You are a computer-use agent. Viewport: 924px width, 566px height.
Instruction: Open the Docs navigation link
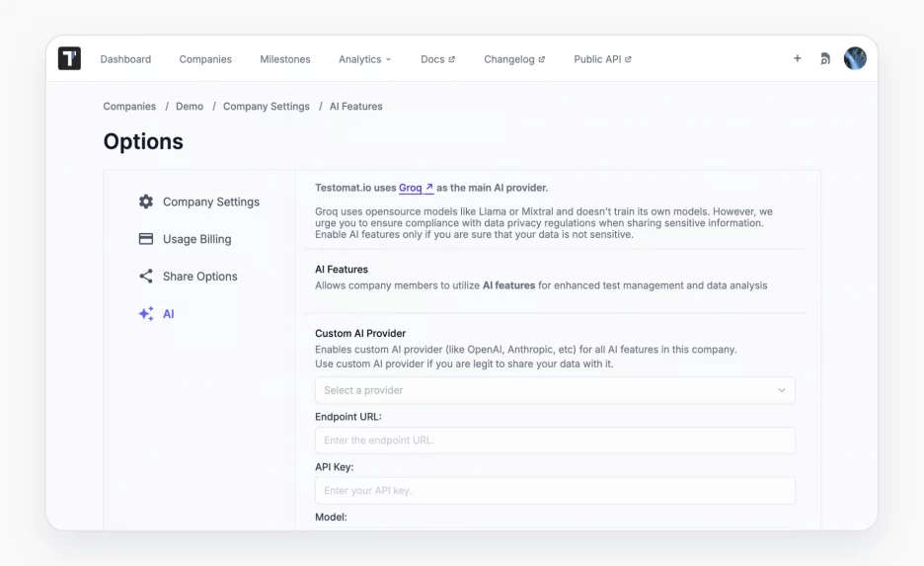pyautogui.click(x=438, y=59)
